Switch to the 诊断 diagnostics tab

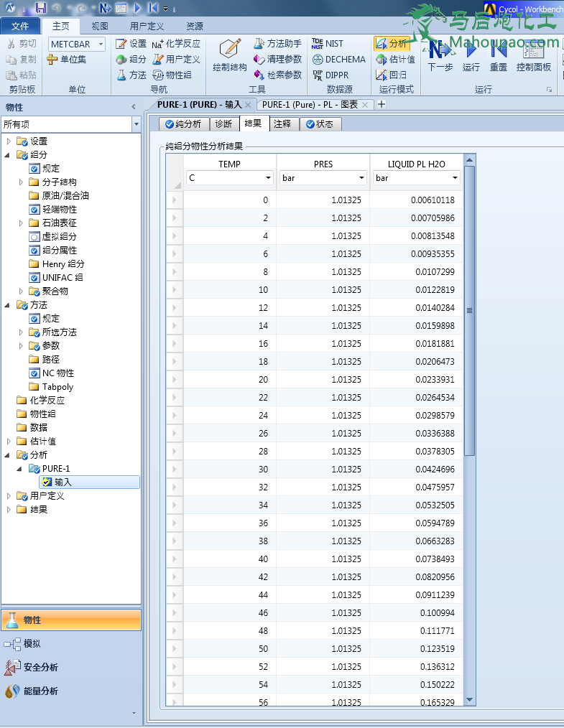click(x=224, y=124)
